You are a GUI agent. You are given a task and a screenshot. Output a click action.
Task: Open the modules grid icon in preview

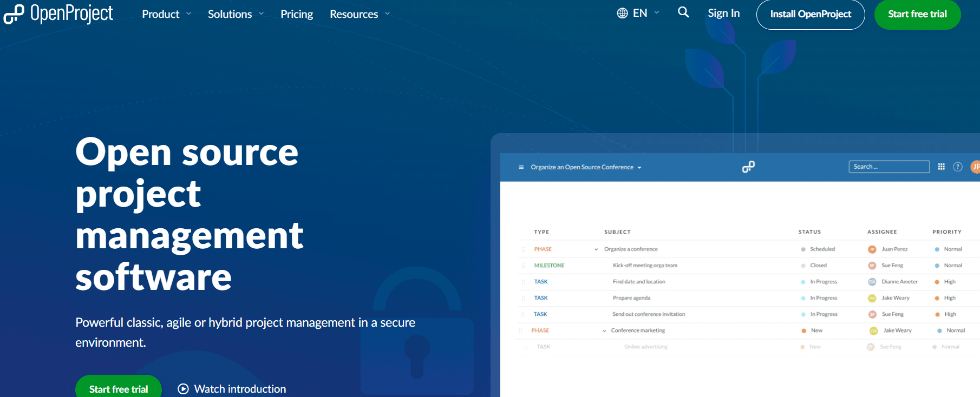(x=942, y=167)
